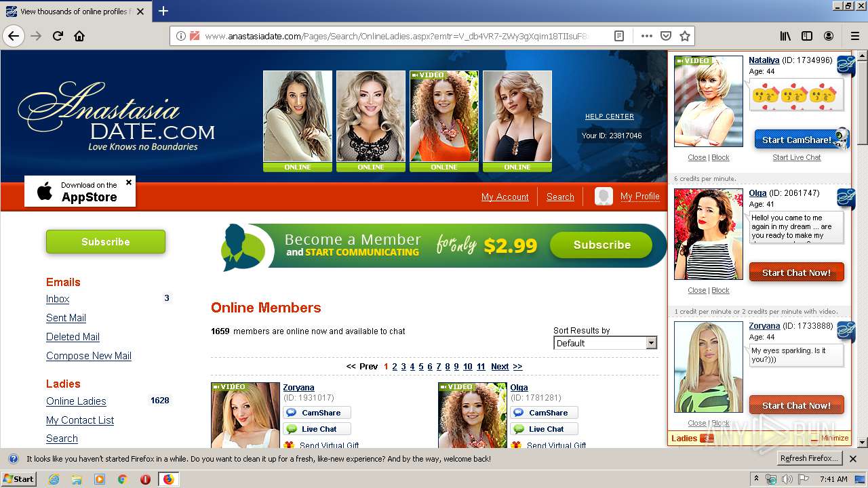Click Refresh Firefox button
This screenshot has width=868, height=488.
[x=809, y=459]
